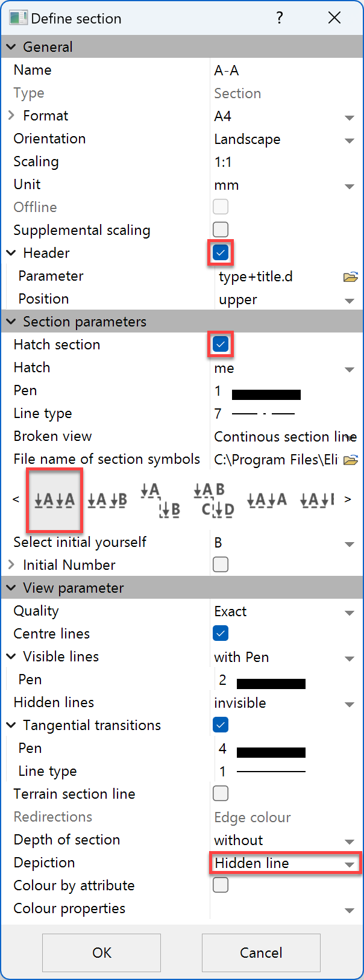
Task: Select the A-B section symbol style
Action: coord(107,500)
